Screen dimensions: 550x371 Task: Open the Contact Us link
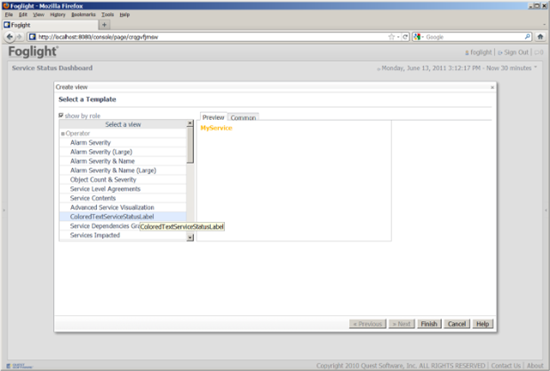click(506, 366)
